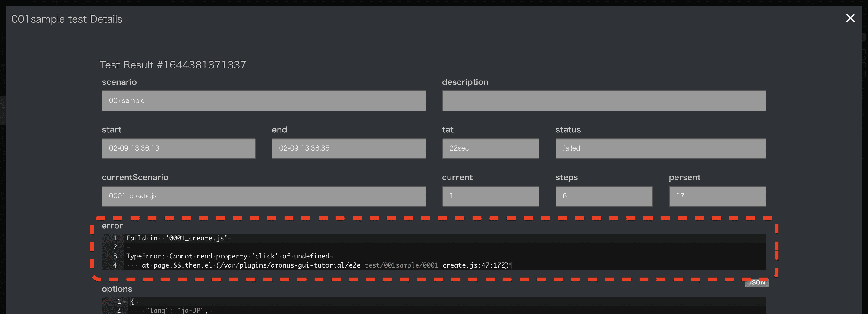Click the 001sample test Details title
The height and width of the screenshot is (314, 868).
pyautogui.click(x=67, y=19)
